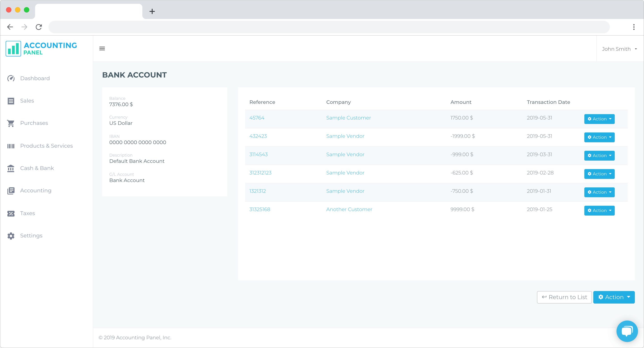Viewport: 644px width, 348px height.
Task: Open the large bottom Action dropdown
Action: tap(614, 297)
